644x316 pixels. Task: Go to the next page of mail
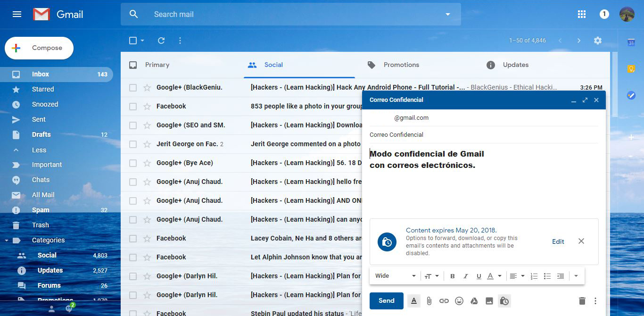pos(579,41)
